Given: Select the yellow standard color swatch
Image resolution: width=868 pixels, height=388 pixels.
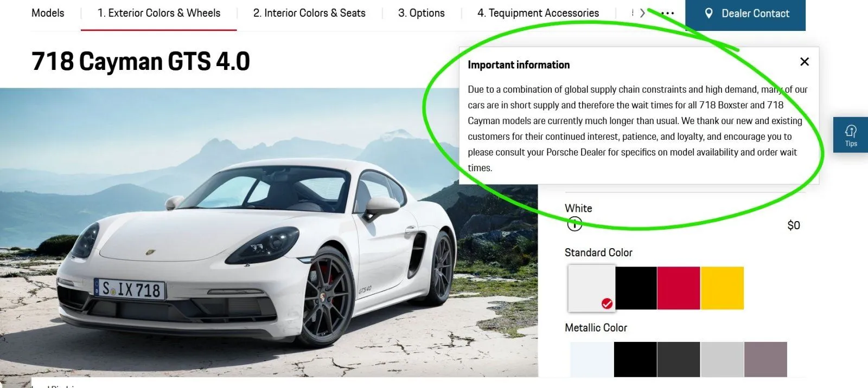Looking at the screenshot, I should click(x=722, y=288).
